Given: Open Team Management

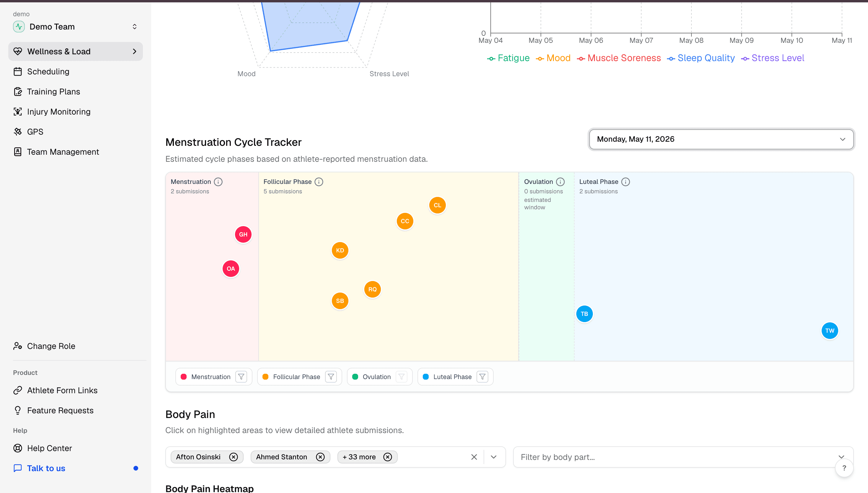Looking at the screenshot, I should (x=76, y=152).
